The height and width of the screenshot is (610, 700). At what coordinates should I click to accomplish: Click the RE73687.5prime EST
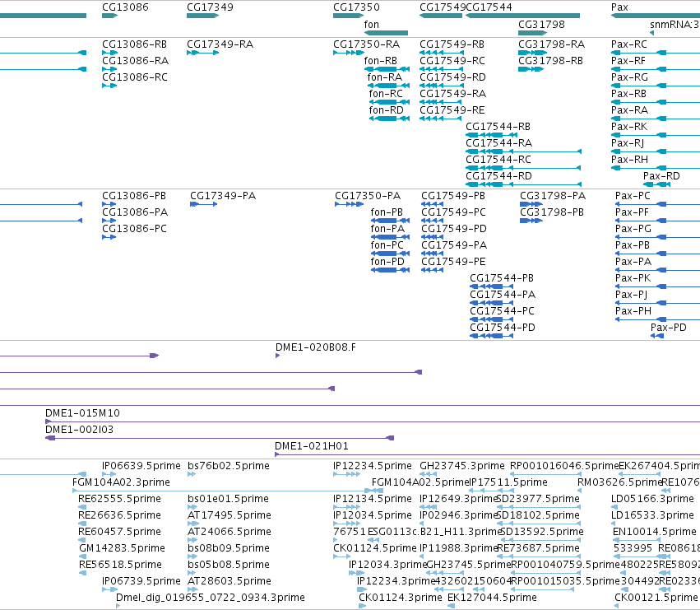coord(540,556)
